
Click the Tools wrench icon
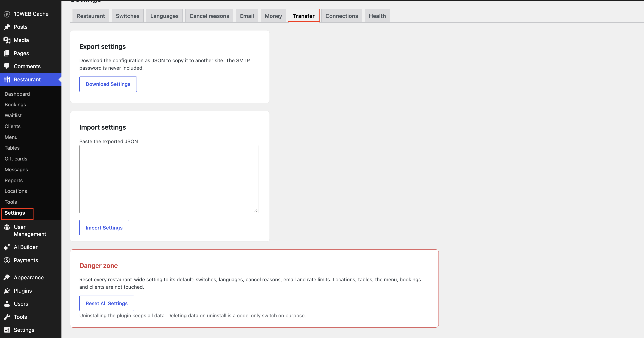click(x=7, y=317)
